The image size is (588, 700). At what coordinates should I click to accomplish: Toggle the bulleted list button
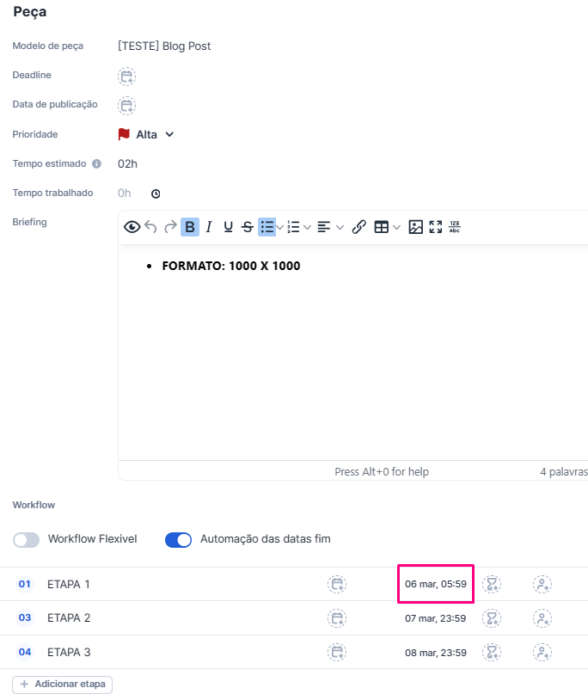pos(266,227)
